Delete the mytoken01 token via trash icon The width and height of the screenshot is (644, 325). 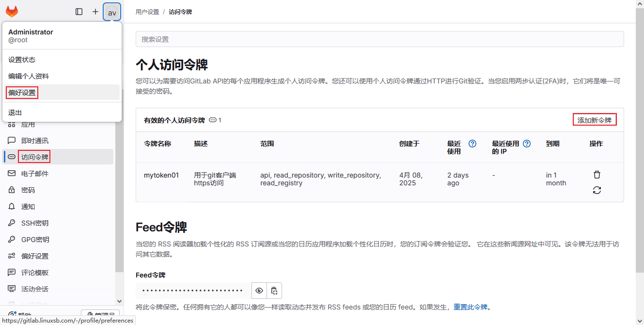coord(597,175)
